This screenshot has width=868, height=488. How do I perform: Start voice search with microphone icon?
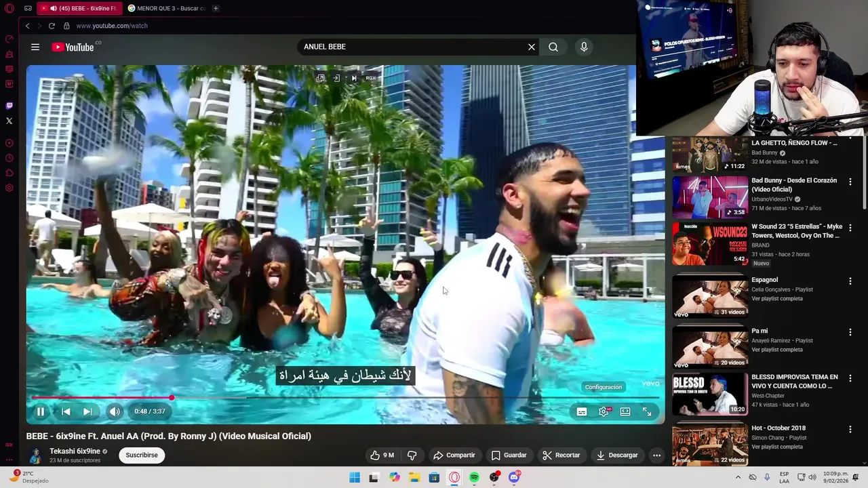coord(584,47)
